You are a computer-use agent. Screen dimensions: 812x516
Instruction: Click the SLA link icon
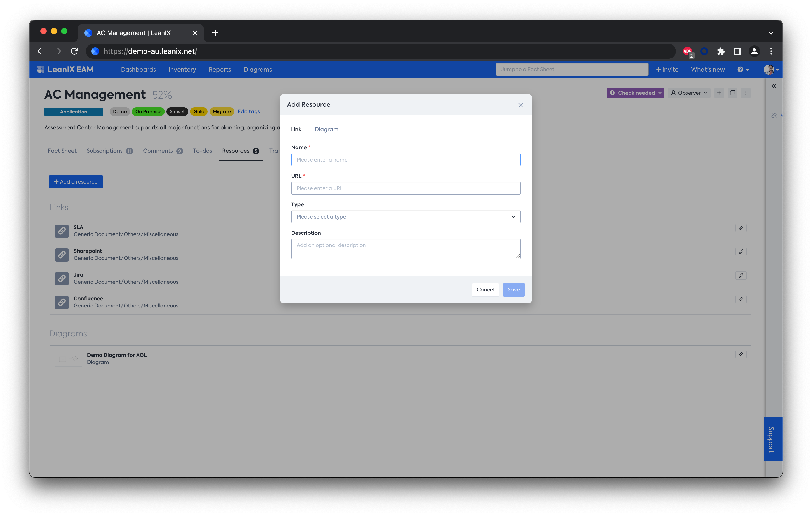pos(62,231)
